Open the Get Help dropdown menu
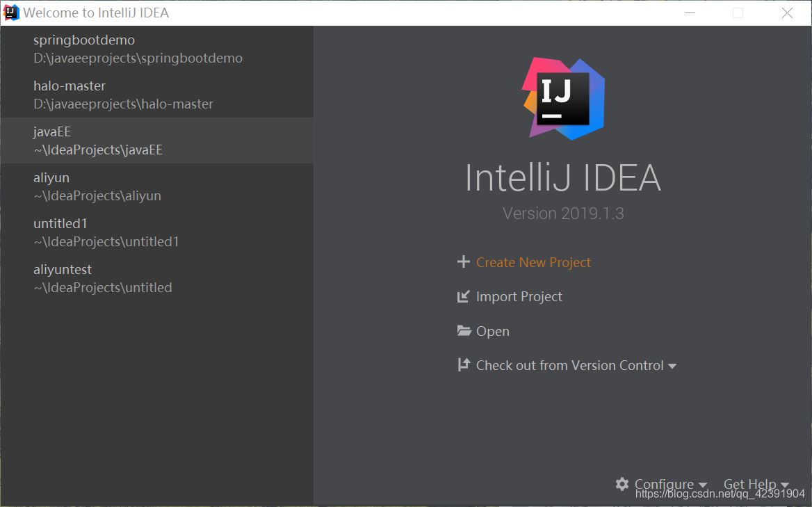This screenshot has height=507, width=812. (x=756, y=484)
